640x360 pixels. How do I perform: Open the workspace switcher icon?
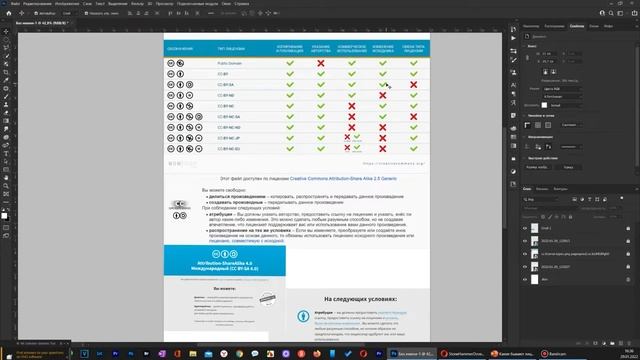pos(620,13)
